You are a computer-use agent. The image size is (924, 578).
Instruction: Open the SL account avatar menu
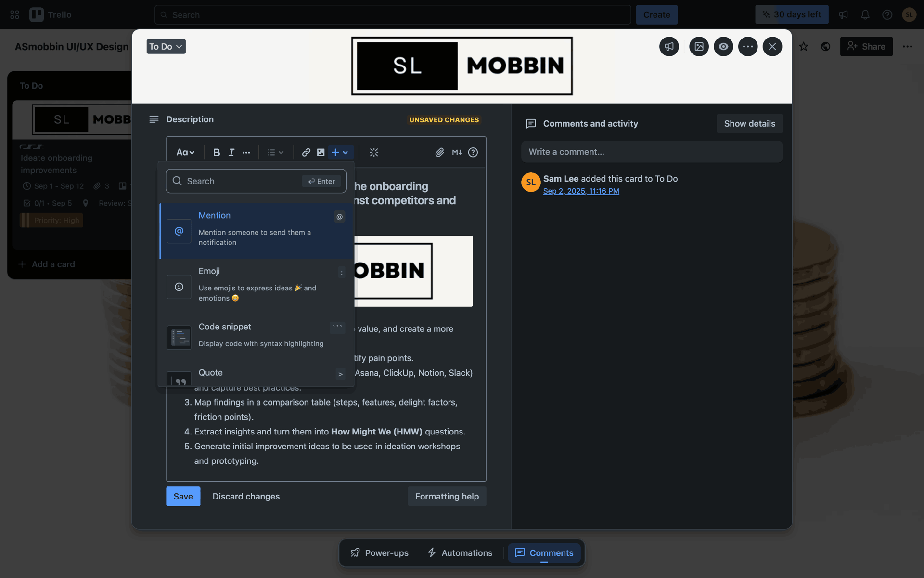pyautogui.click(x=909, y=15)
